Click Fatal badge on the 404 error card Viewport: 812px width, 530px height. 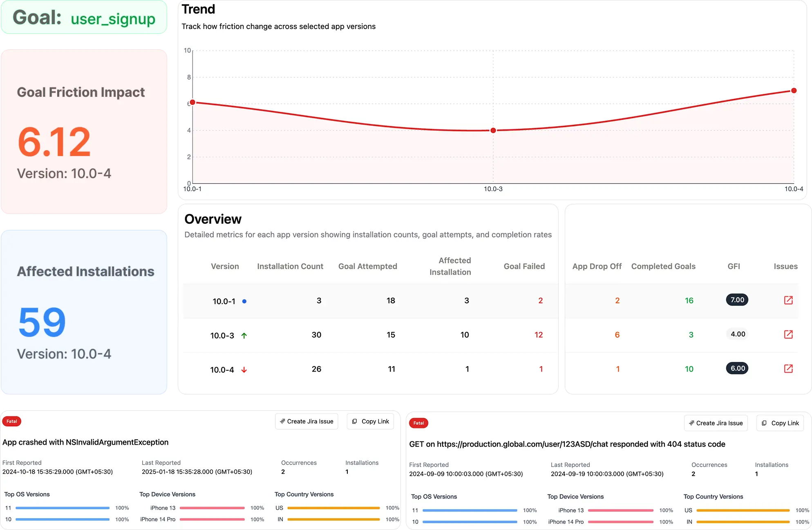418,423
